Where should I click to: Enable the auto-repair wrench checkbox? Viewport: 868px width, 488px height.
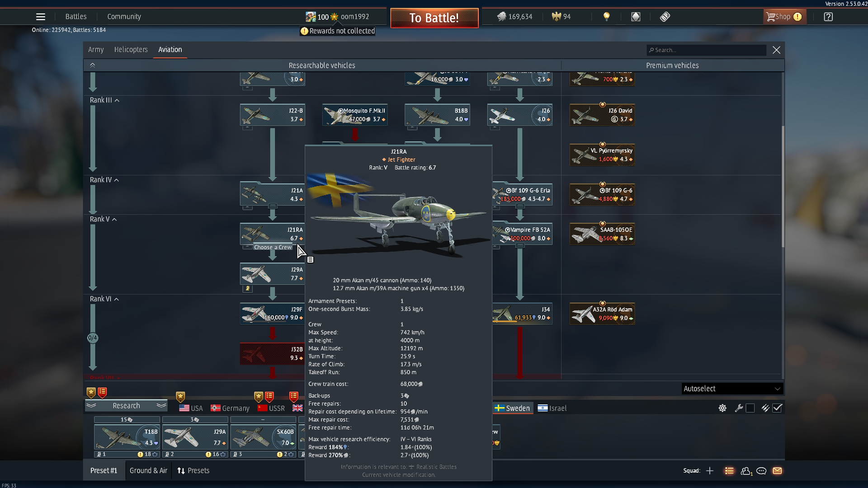point(750,408)
